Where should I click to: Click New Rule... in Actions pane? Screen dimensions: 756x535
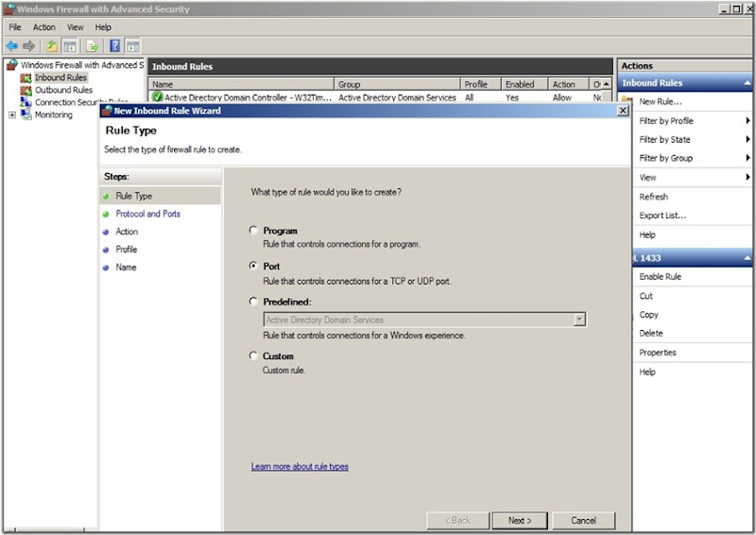pyautogui.click(x=660, y=101)
